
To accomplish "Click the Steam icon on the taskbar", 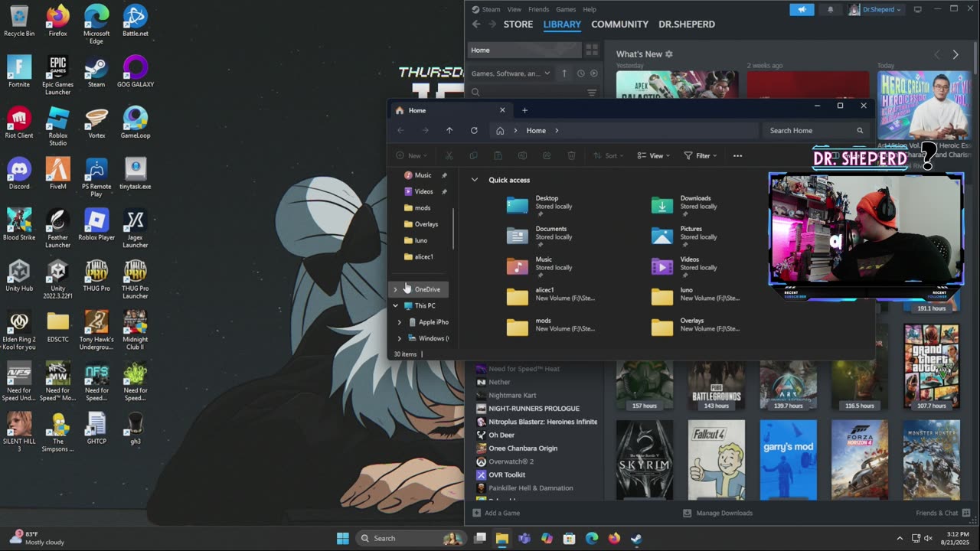I will coord(636,538).
